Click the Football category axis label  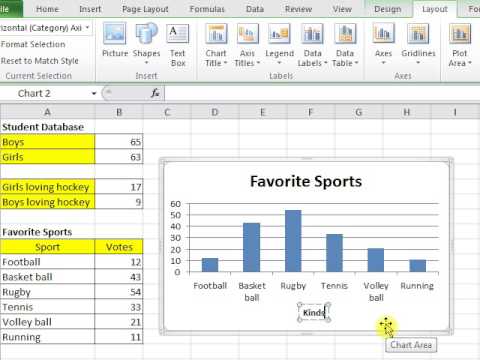pyautogui.click(x=210, y=286)
